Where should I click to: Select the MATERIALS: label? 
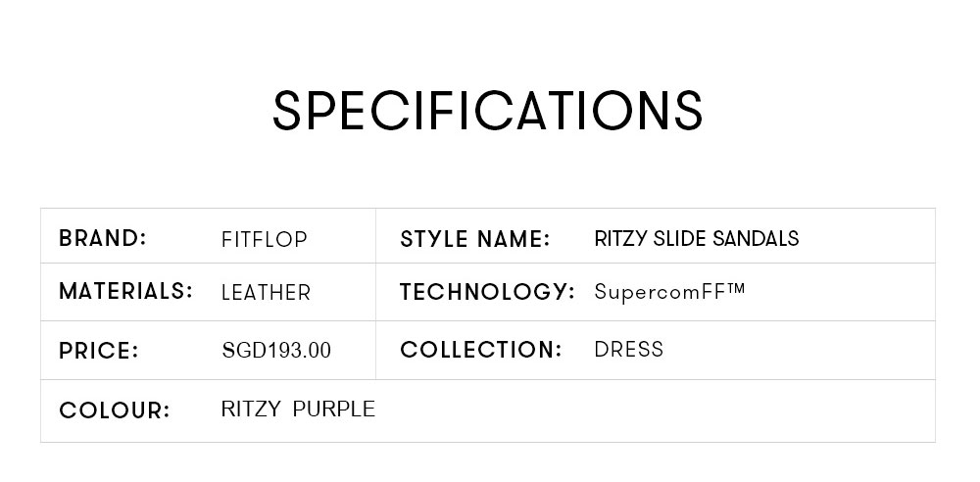[125, 291]
